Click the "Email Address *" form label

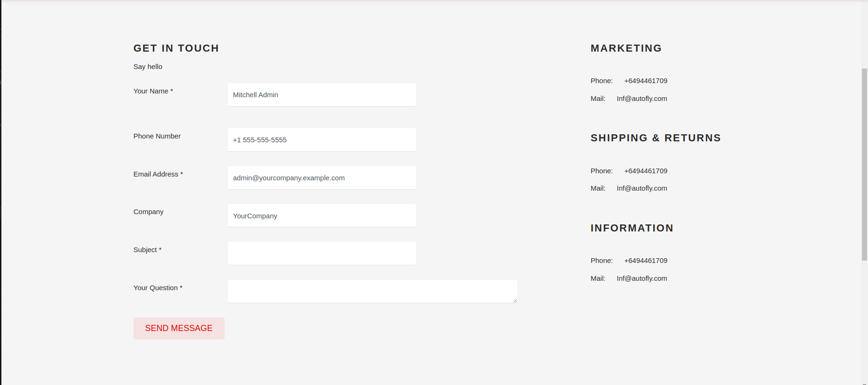pyautogui.click(x=158, y=174)
